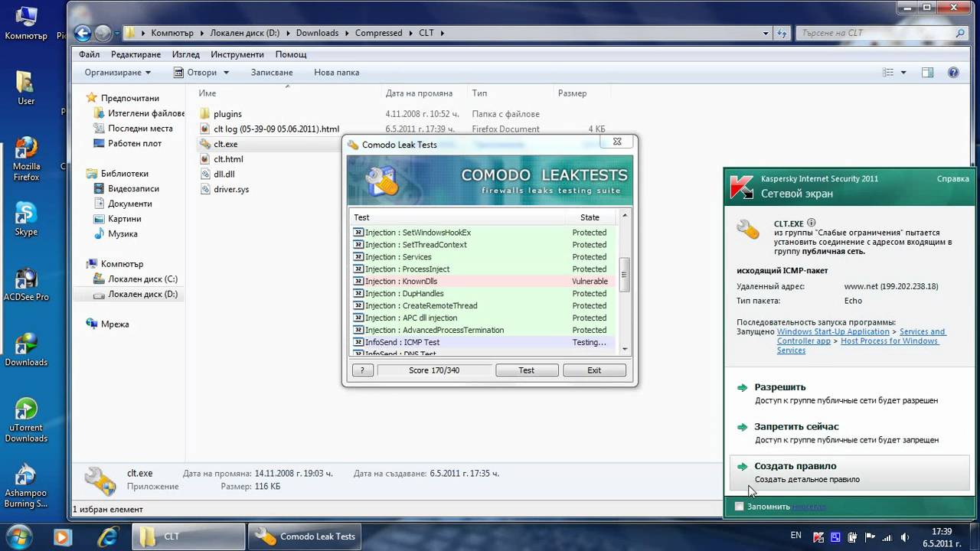Tick the Запомнить checkbox in Kaspersky
980x551 pixels.
(x=739, y=506)
